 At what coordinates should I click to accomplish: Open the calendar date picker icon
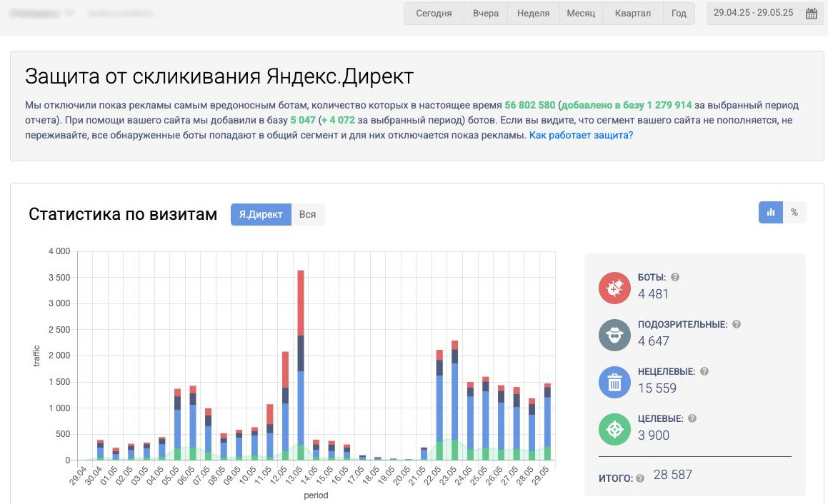point(812,13)
